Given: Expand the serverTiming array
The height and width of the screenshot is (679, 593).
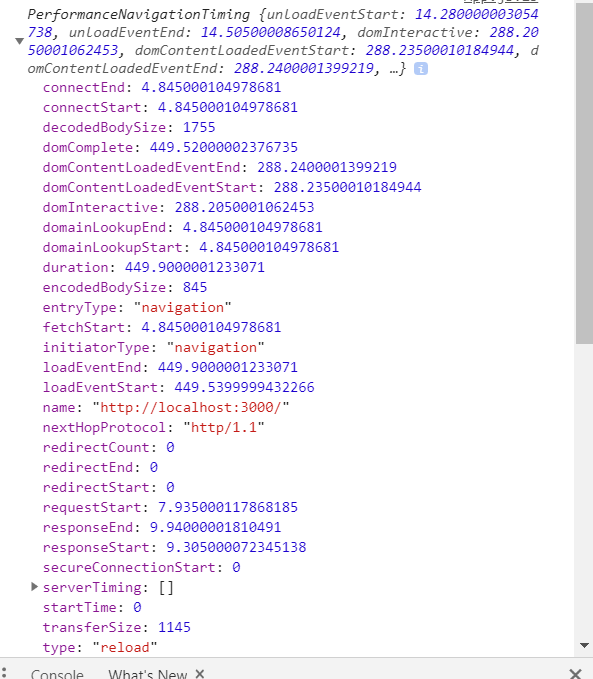Looking at the screenshot, I should [34, 587].
